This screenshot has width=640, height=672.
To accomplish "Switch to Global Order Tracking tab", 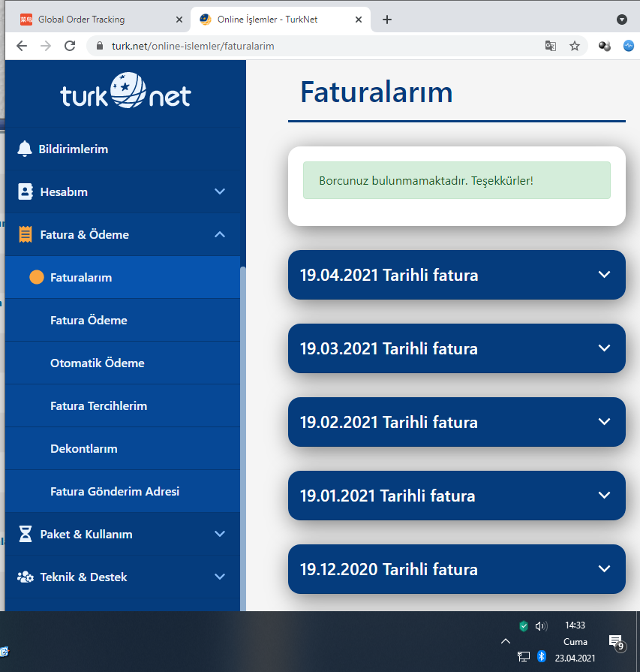I will (98, 20).
